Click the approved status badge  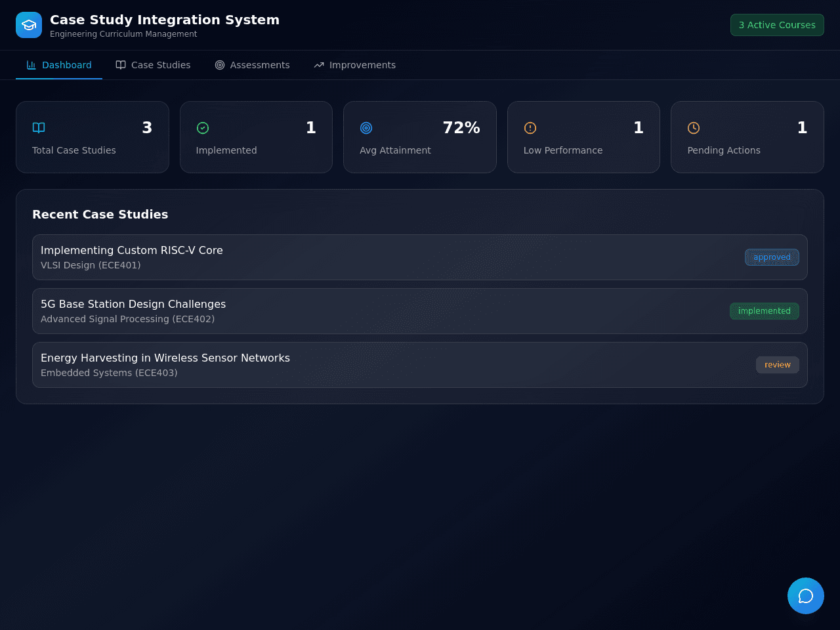pos(772,257)
